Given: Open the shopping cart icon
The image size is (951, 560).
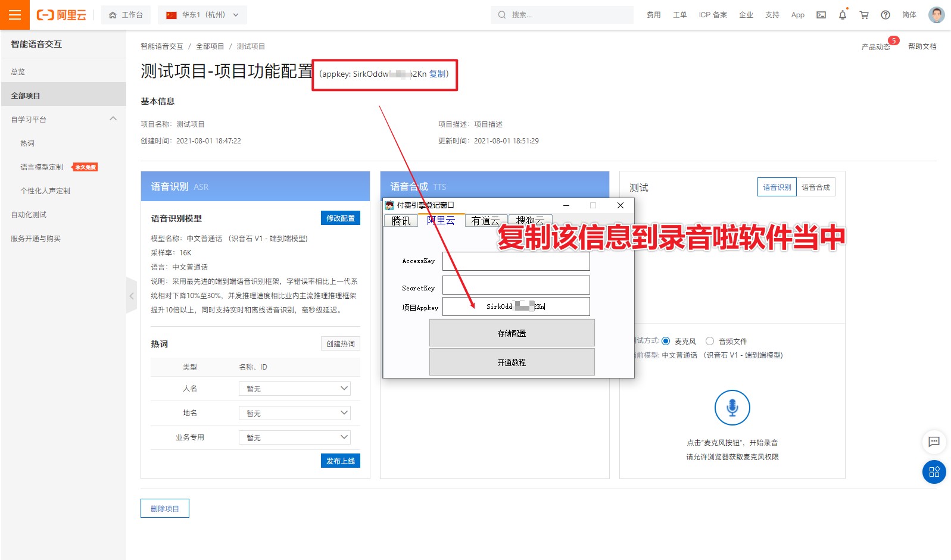Looking at the screenshot, I should click(864, 15).
